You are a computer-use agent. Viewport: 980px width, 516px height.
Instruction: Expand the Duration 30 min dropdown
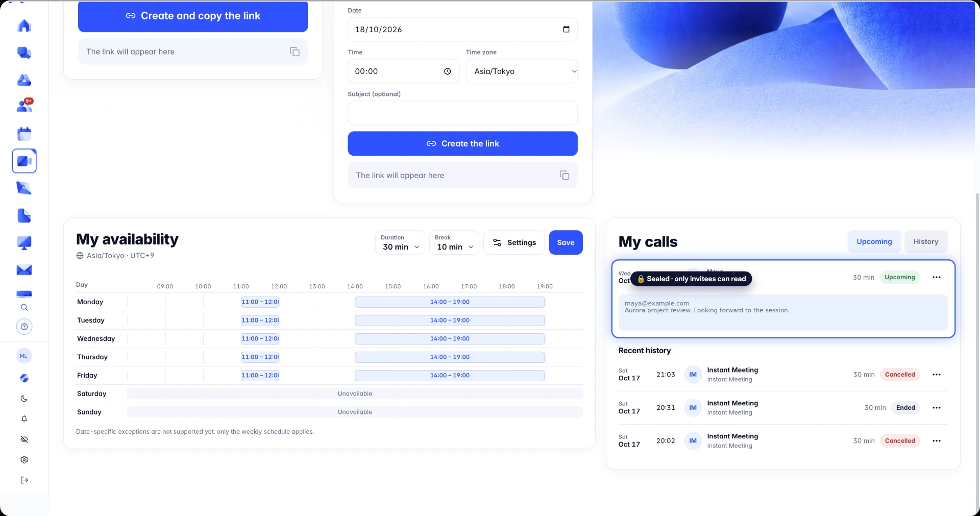(x=400, y=242)
